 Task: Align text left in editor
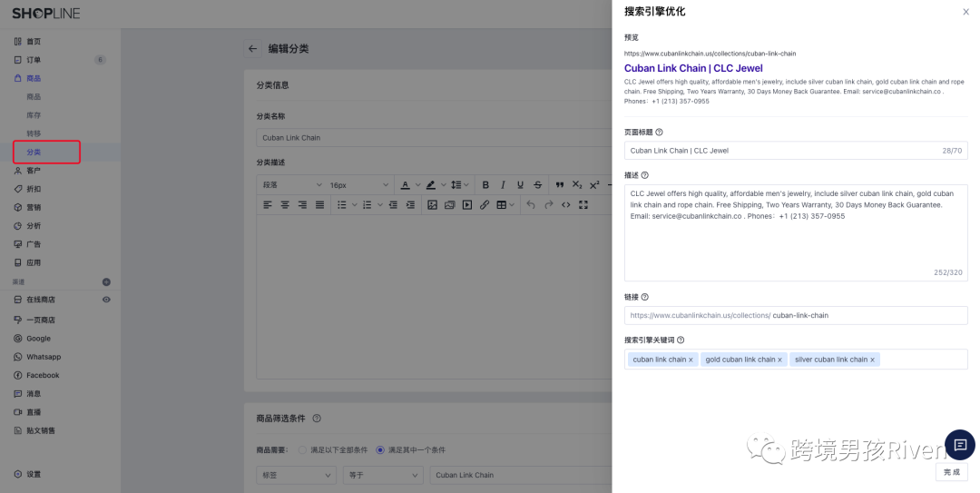coord(268,204)
